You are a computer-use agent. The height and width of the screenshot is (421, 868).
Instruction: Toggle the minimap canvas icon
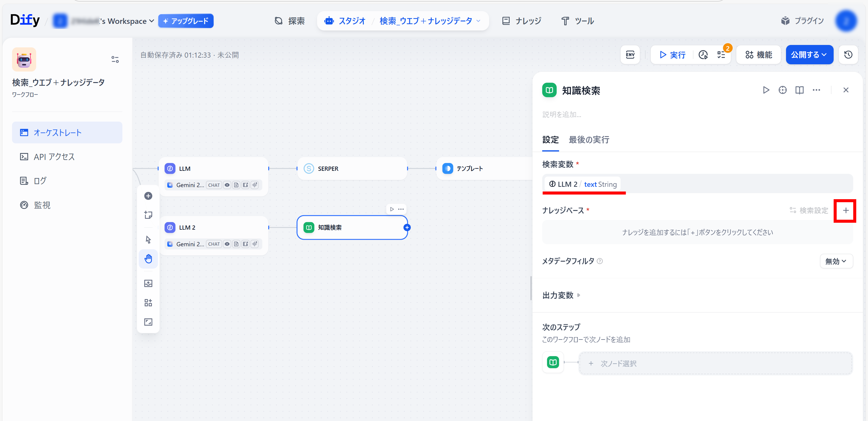[148, 322]
